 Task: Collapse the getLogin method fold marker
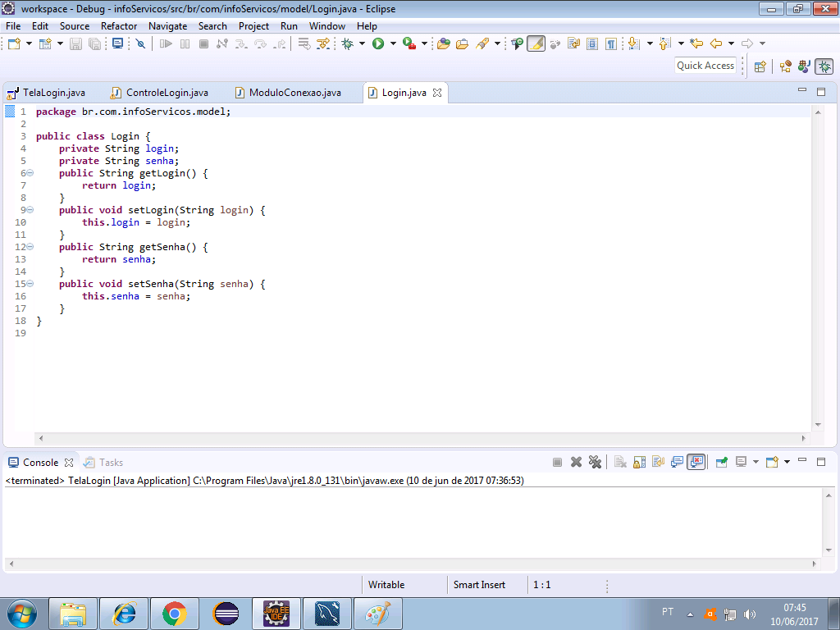pyautogui.click(x=30, y=173)
